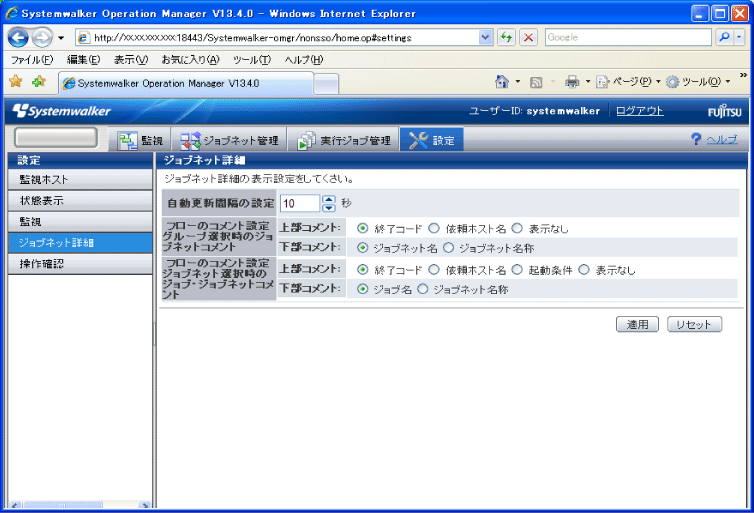This screenshot has height=513, width=754.
Task: Click the 適用 button
Action: tap(637, 325)
